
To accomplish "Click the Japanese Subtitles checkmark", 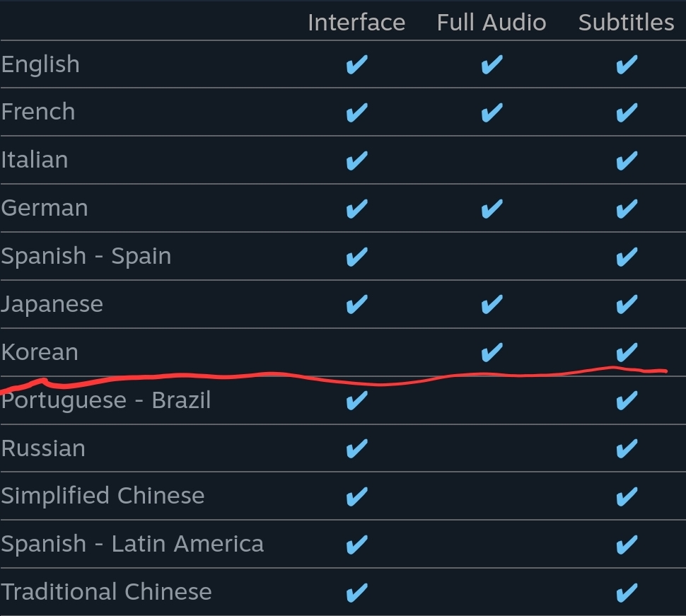I will point(627,304).
